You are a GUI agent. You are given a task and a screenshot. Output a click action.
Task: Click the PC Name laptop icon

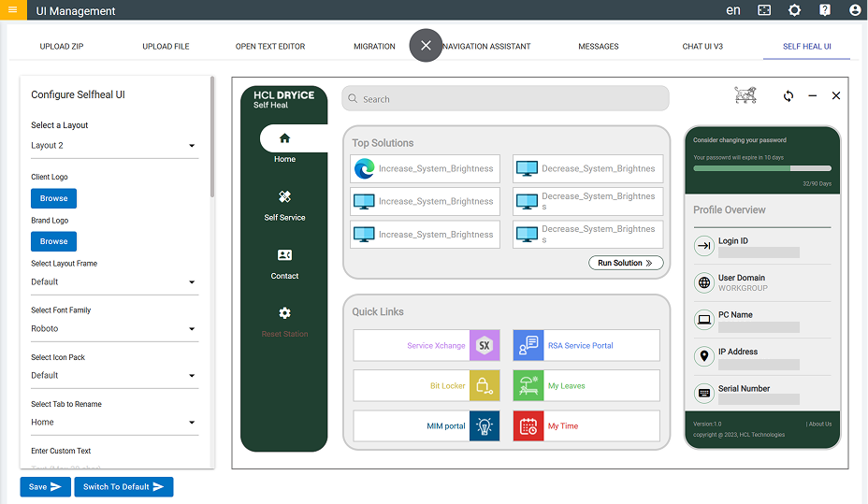tap(704, 320)
